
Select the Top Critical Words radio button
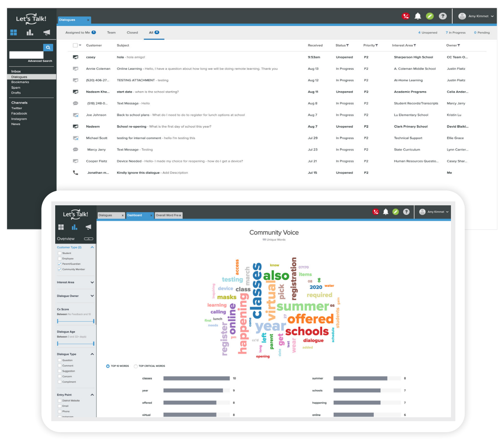point(135,366)
